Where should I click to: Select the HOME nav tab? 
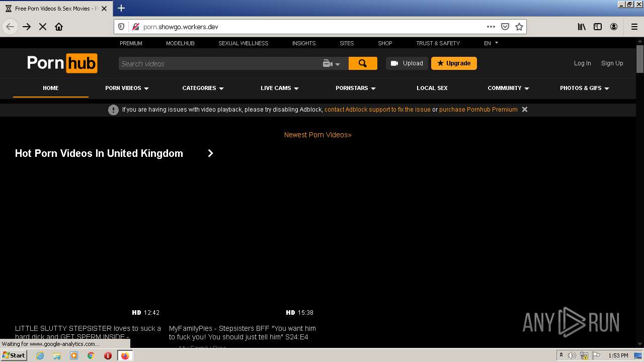tap(51, 88)
